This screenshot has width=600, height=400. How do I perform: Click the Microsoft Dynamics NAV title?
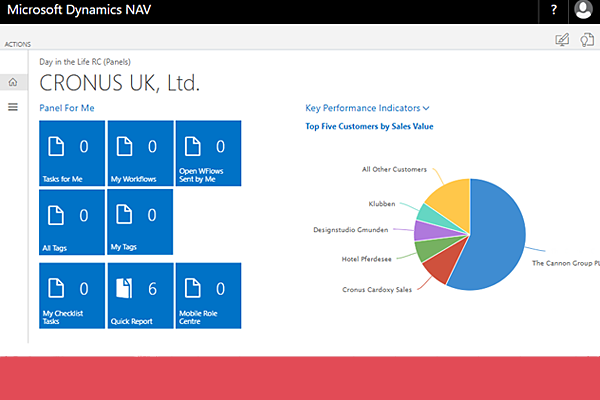[79, 10]
